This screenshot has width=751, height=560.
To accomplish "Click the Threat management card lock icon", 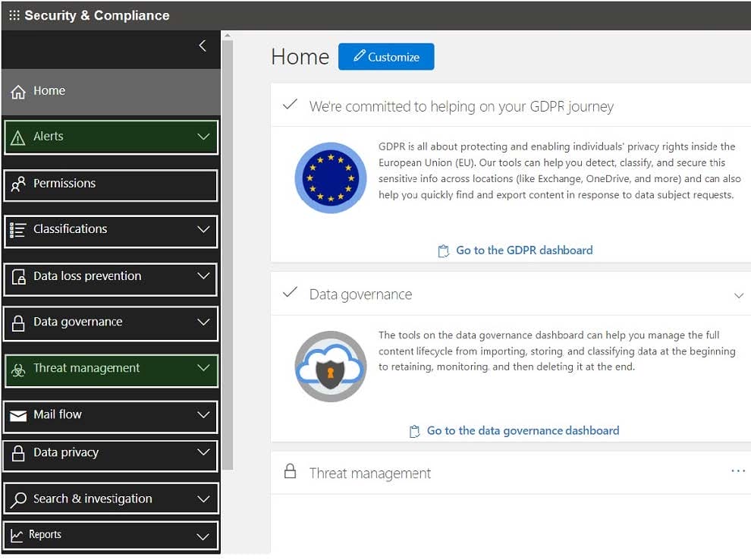I will [x=289, y=472].
